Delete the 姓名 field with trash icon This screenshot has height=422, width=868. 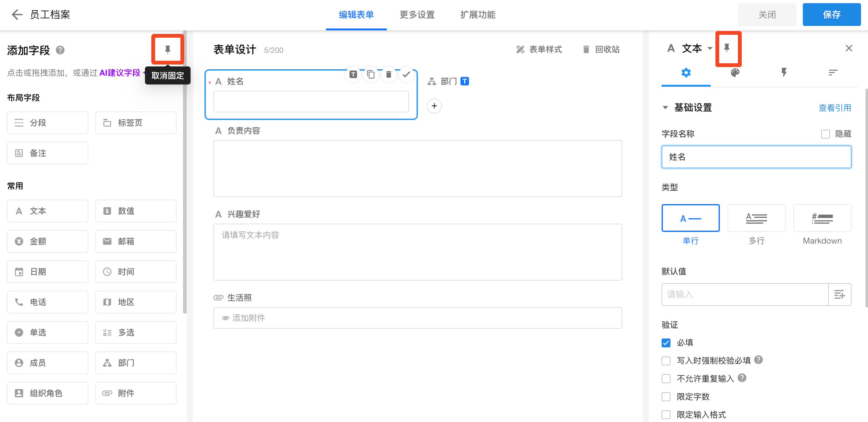(x=388, y=74)
